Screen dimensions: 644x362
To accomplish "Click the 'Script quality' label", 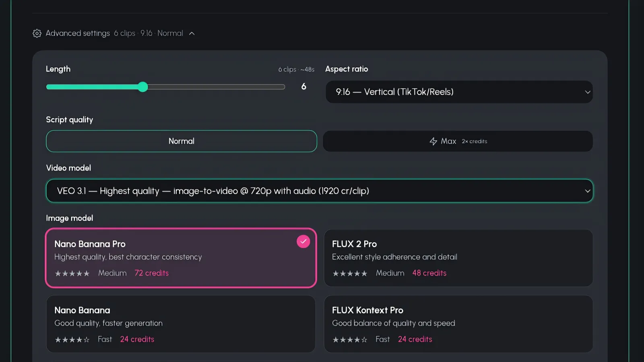I will coord(69,119).
